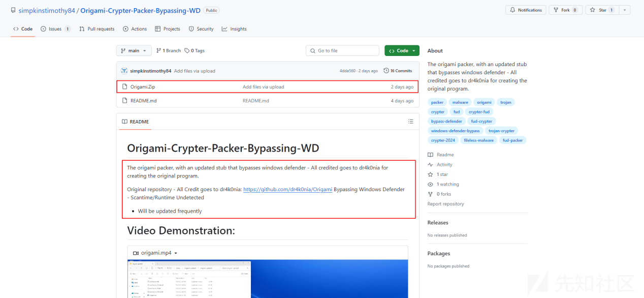644x298 pixels.
Task: Open the Issues tab
Action: point(55,29)
